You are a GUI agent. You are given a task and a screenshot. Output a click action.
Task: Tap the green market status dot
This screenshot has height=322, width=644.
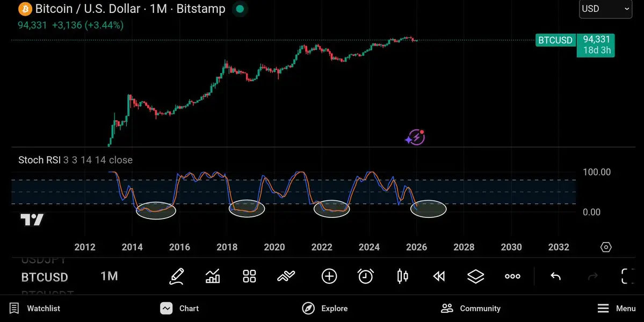240,9
